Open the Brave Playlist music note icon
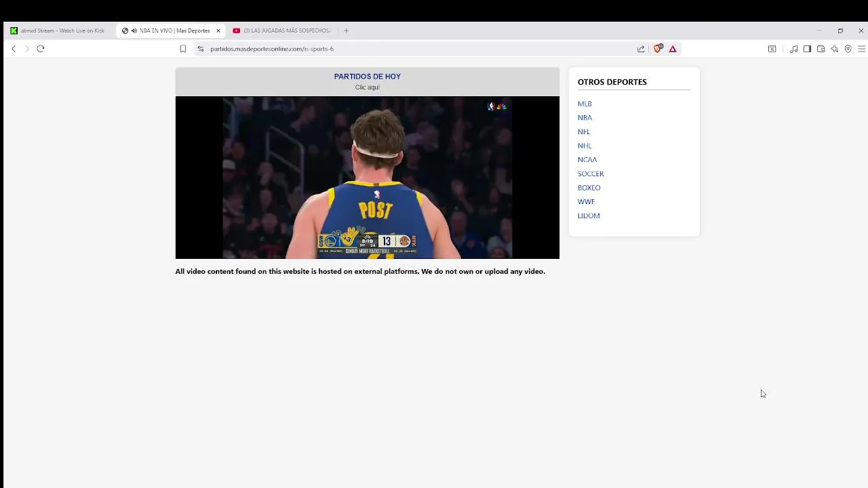The width and height of the screenshot is (868, 488). pyautogui.click(x=793, y=49)
